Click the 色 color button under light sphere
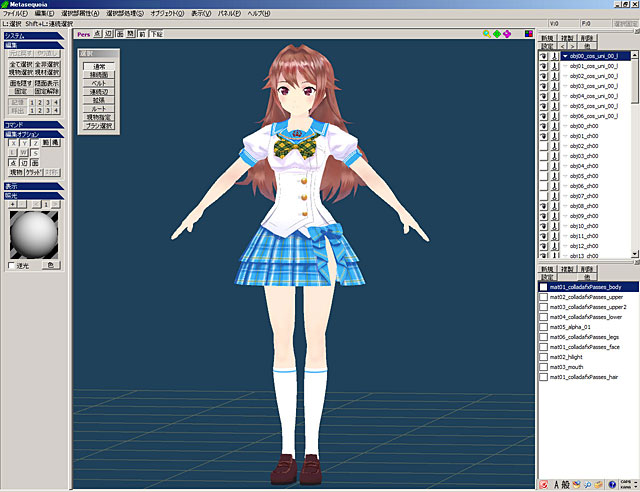 tap(51, 265)
